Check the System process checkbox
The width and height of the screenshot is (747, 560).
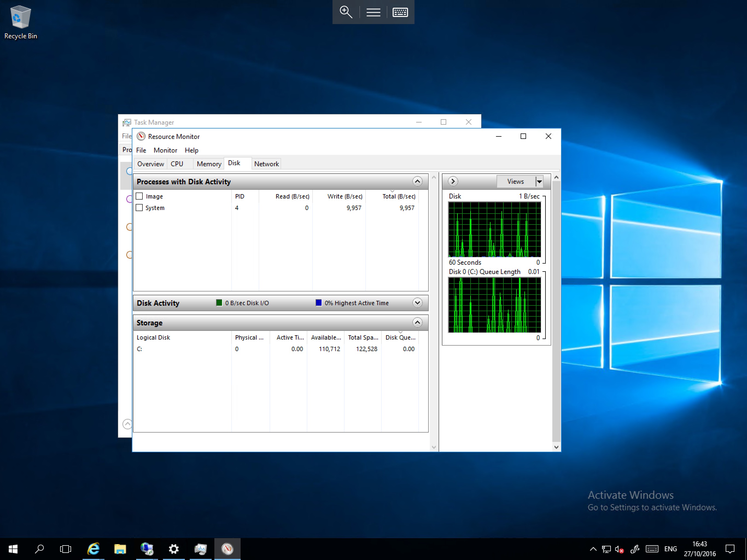pyautogui.click(x=139, y=207)
